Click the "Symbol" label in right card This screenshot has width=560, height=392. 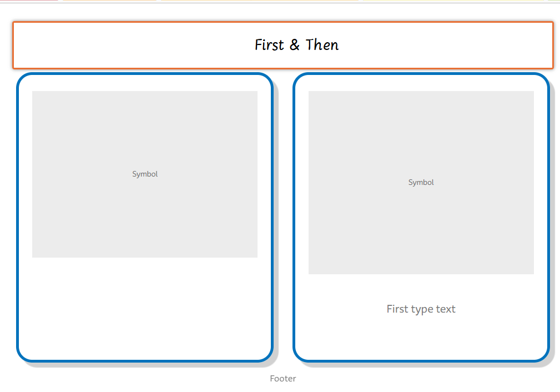421,183
